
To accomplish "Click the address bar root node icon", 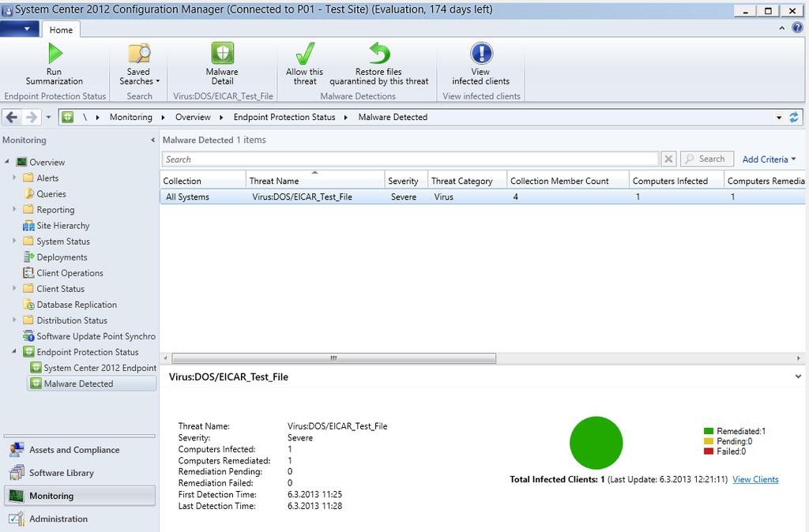I will tap(68, 117).
